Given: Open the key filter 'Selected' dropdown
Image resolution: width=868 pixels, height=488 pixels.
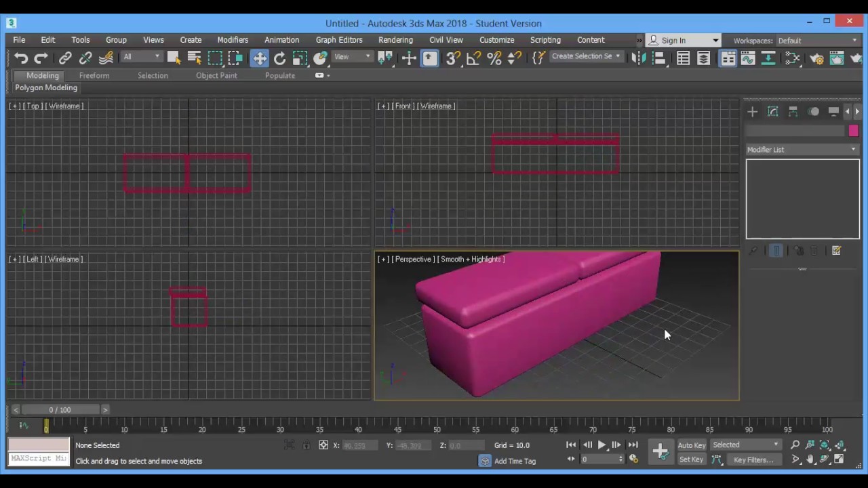Looking at the screenshot, I should pos(746,445).
